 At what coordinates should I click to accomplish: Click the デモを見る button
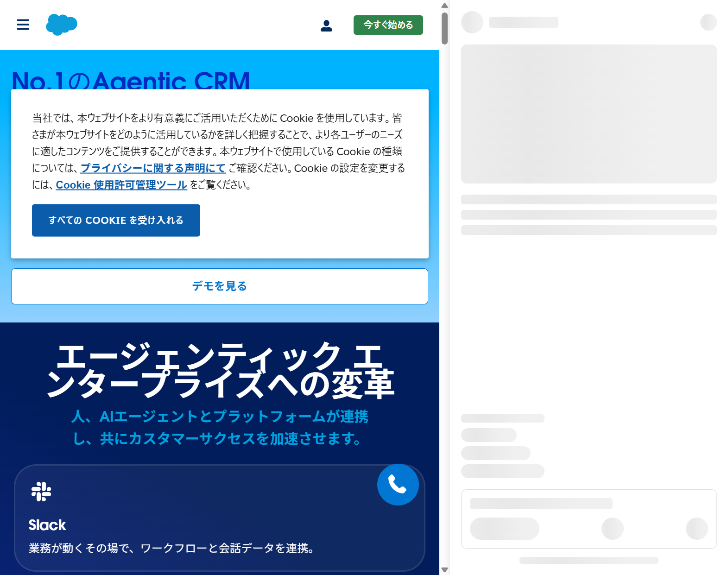tap(220, 286)
